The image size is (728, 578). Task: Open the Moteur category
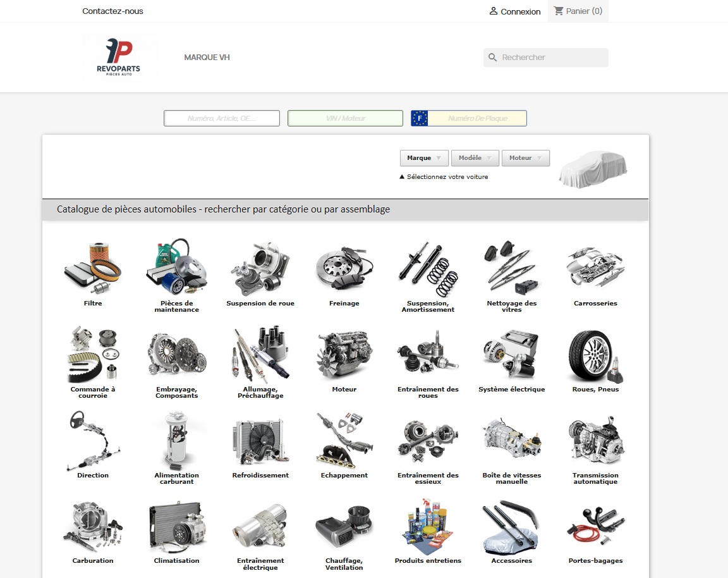[x=344, y=354]
